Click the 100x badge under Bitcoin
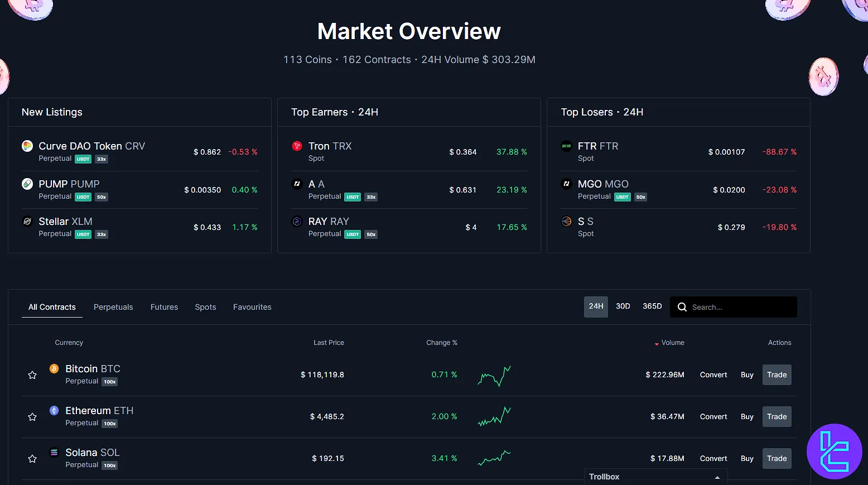 click(x=109, y=382)
